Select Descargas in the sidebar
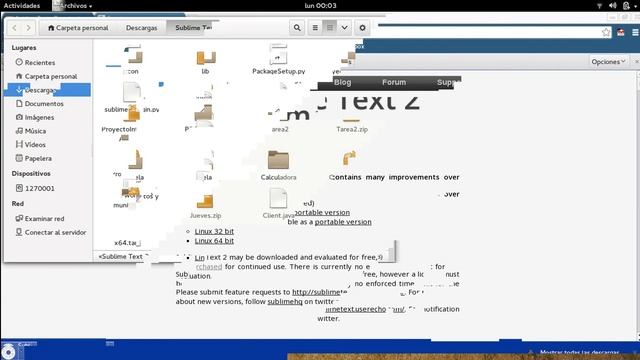 click(47, 90)
